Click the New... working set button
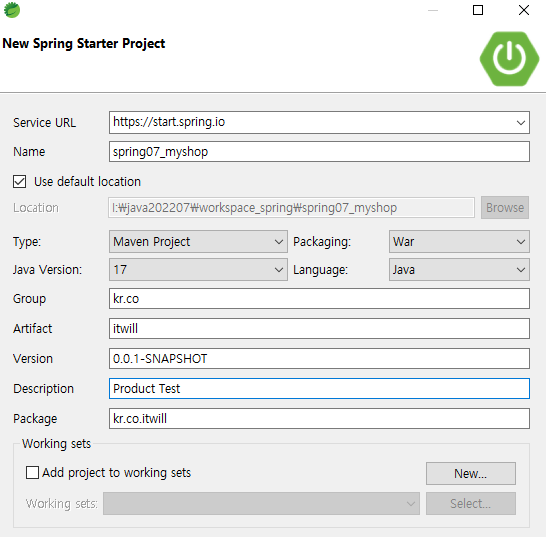 (470, 473)
